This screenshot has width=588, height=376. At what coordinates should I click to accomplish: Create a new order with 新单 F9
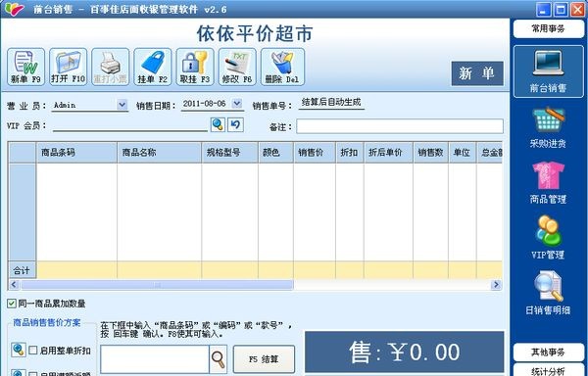[x=25, y=67]
